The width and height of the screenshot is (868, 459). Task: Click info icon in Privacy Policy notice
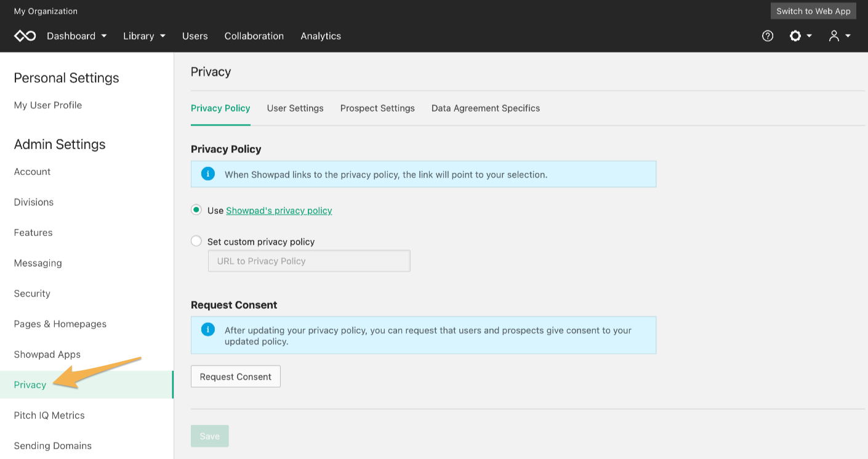point(208,174)
